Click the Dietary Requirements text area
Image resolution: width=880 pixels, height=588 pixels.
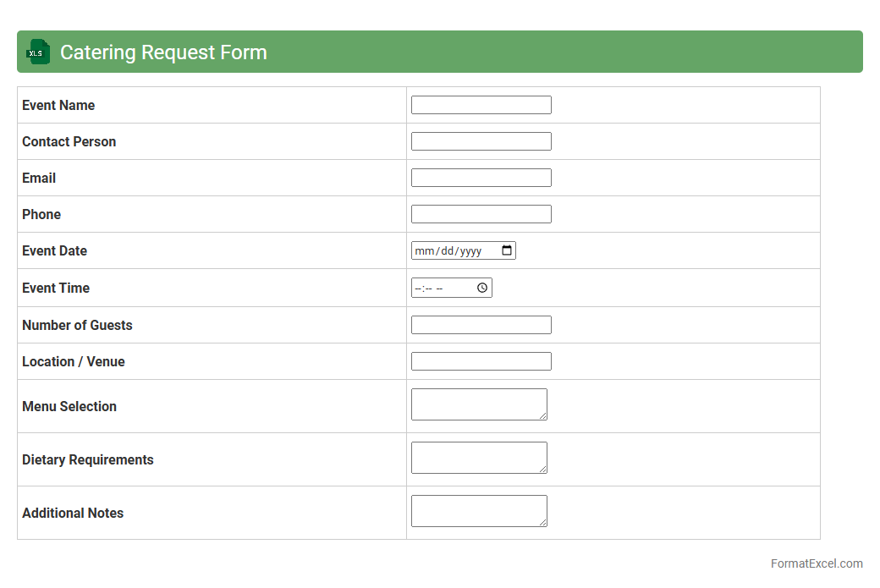pyautogui.click(x=478, y=457)
